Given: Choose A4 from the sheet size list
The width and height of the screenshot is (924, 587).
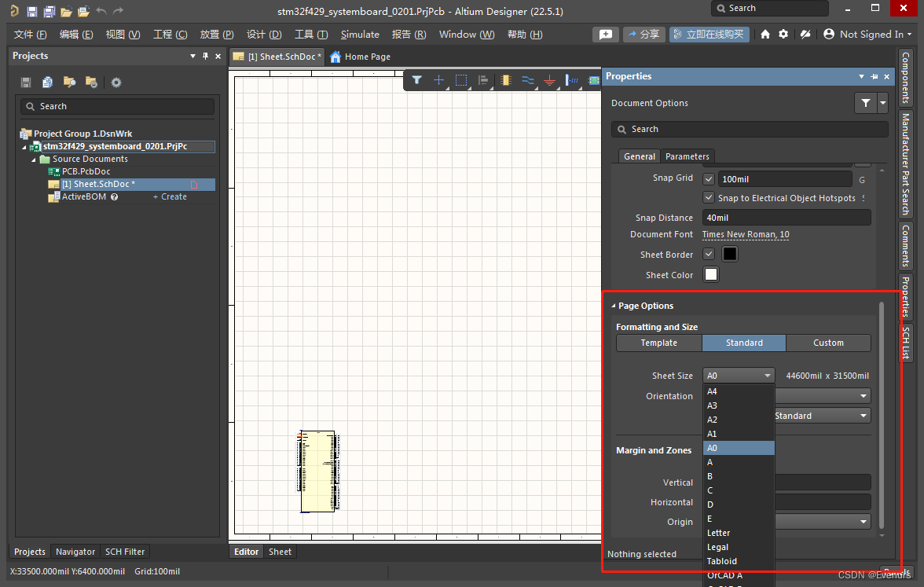Looking at the screenshot, I should click(739, 391).
